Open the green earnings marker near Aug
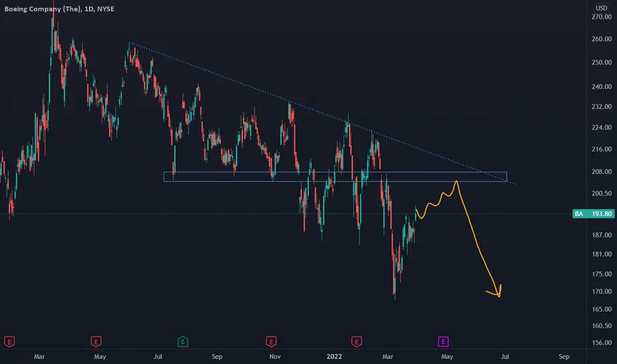617x364 pixels. pos(183,341)
